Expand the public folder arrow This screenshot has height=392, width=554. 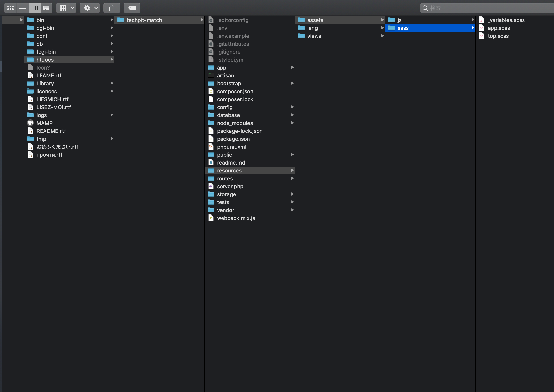(x=292, y=154)
